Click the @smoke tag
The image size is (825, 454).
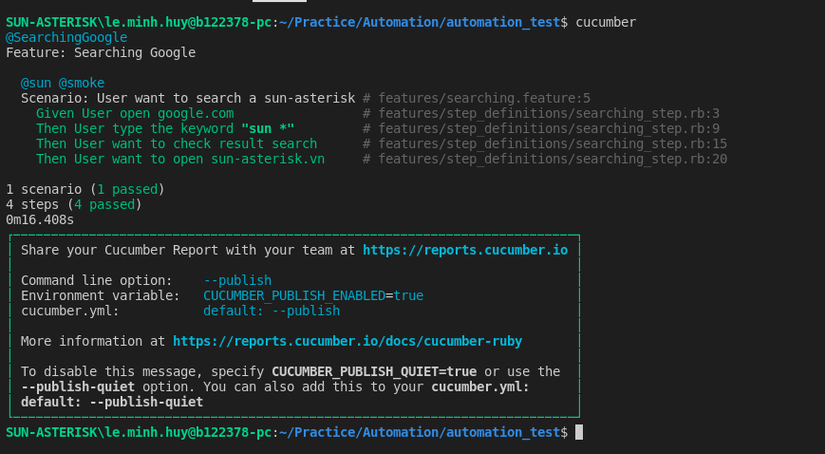tap(82, 83)
